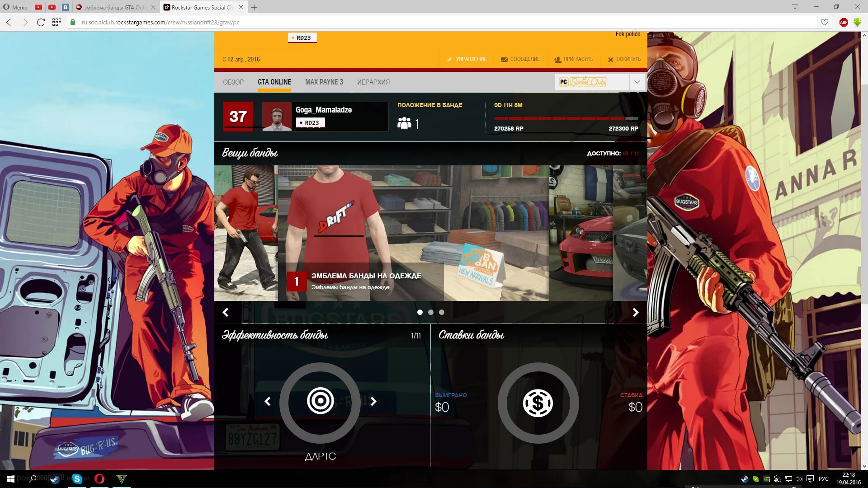
Task: Invite members with ПРИГЛАСИТЬ
Action: pos(574,59)
